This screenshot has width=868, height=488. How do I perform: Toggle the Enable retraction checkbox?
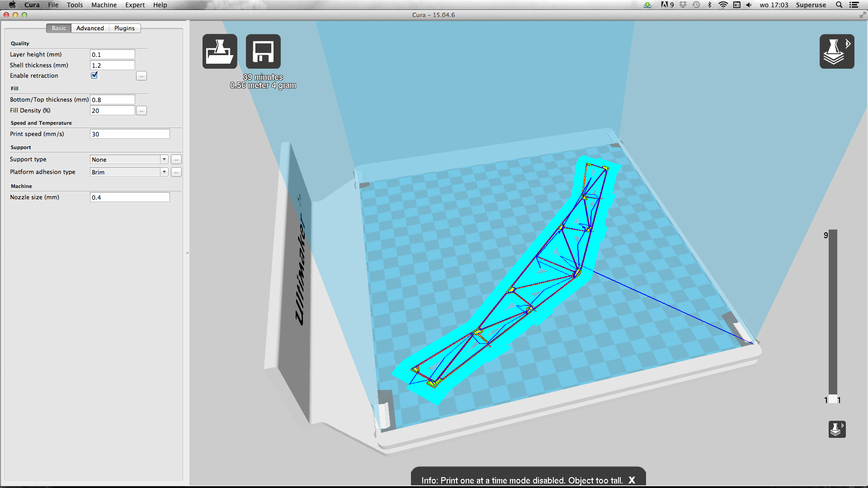(94, 75)
